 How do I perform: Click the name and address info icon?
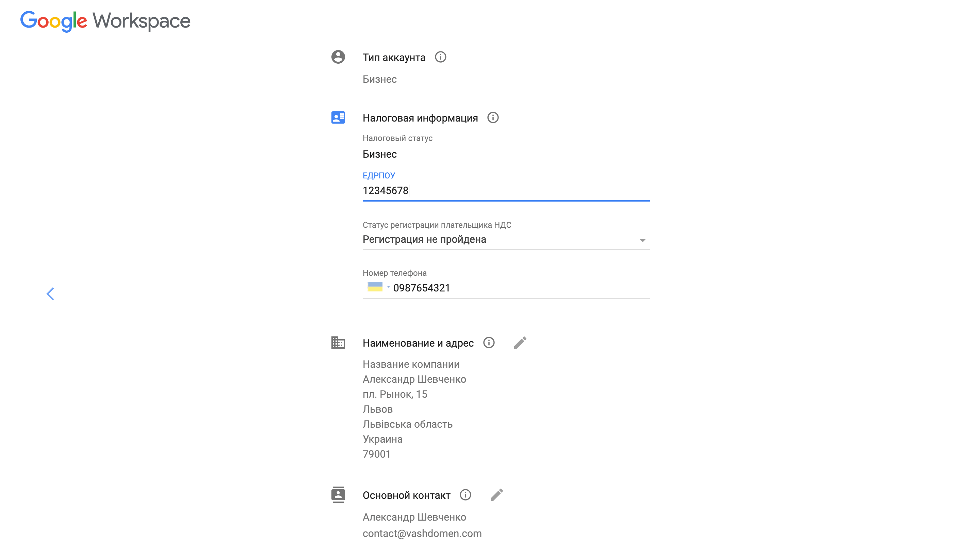pyautogui.click(x=490, y=343)
